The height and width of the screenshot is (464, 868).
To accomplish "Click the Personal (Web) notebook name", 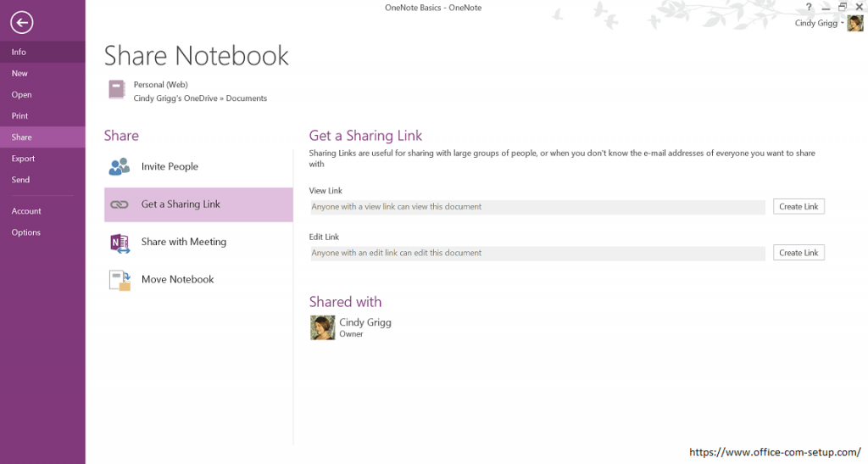I will pos(160,85).
